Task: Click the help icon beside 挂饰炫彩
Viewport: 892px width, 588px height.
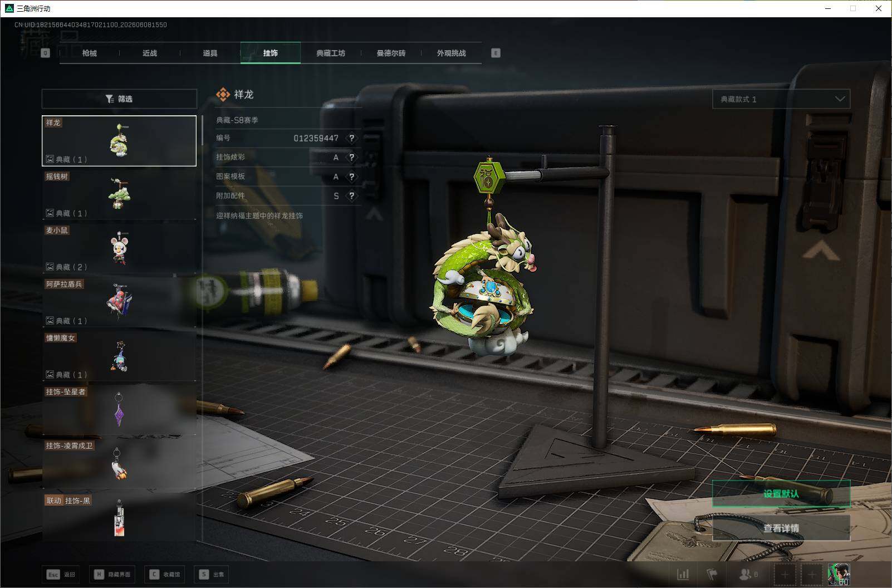Action: tap(351, 158)
